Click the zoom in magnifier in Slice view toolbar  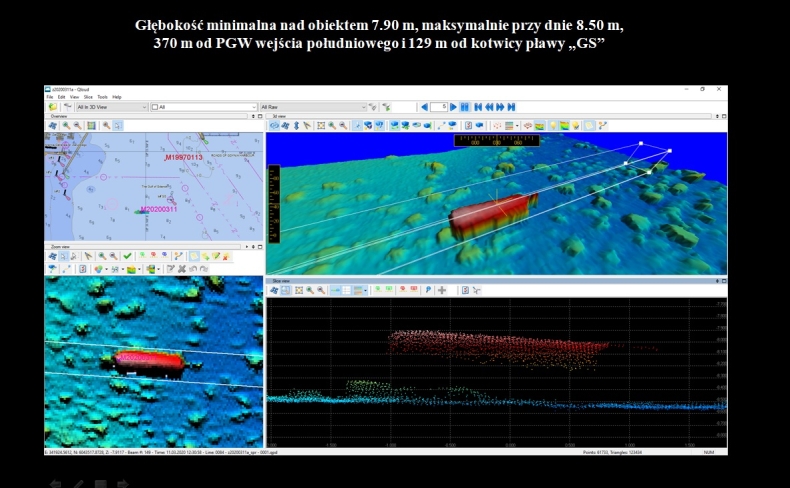tap(308, 290)
